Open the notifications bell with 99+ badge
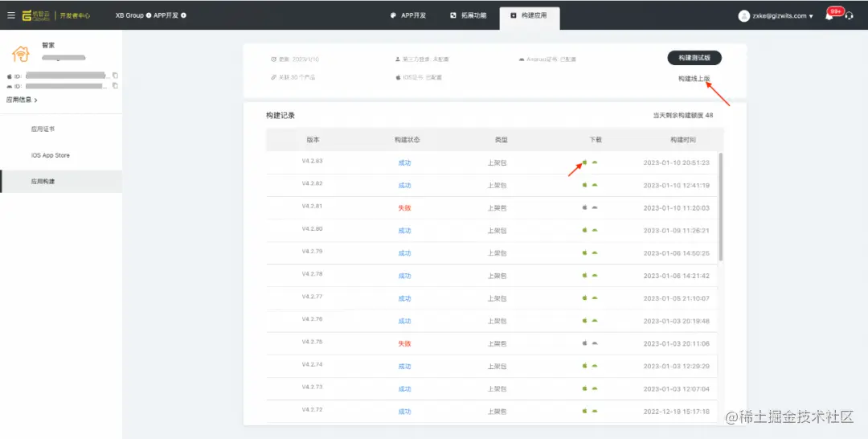Image resolution: width=868 pixels, height=439 pixels. pos(829,15)
